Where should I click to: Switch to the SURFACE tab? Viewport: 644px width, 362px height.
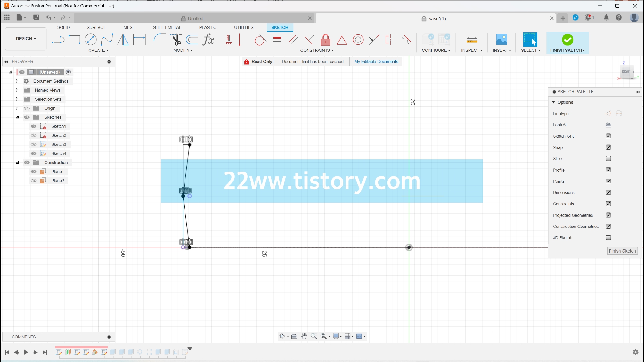[x=96, y=28]
